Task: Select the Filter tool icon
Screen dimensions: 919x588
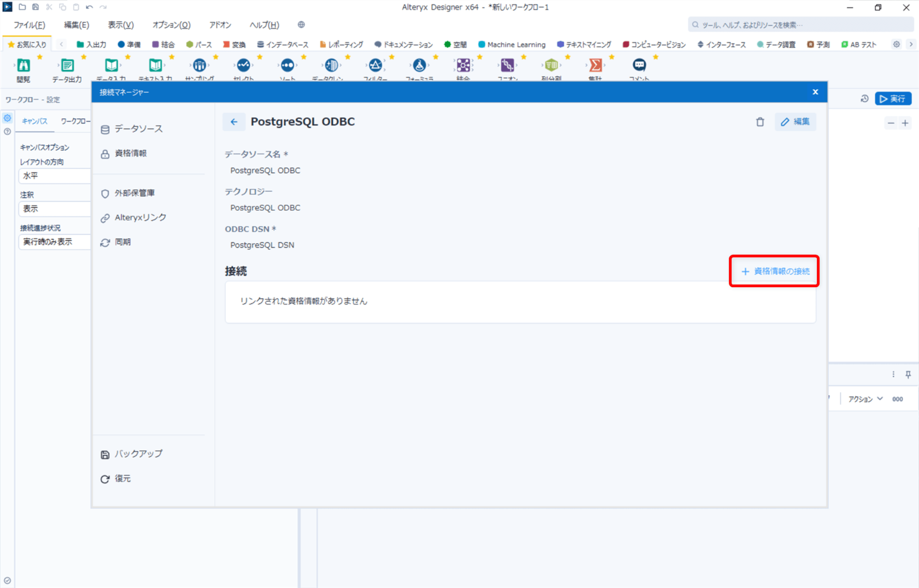Action: click(375, 65)
